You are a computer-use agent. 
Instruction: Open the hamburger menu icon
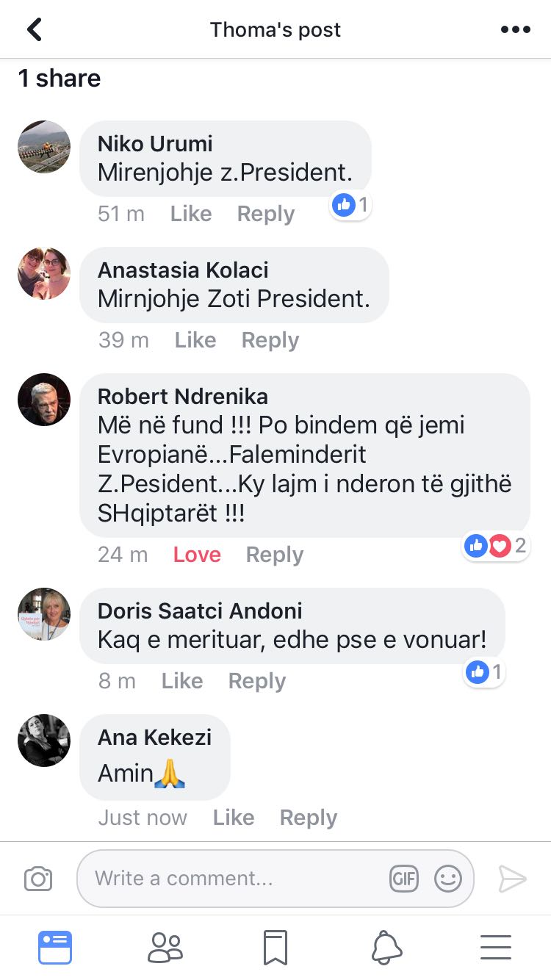click(x=496, y=947)
